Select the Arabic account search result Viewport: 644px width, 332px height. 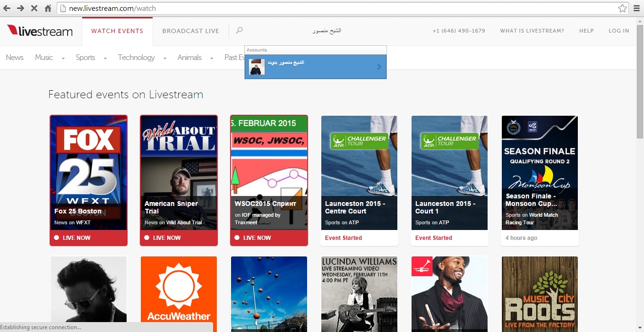(316, 67)
